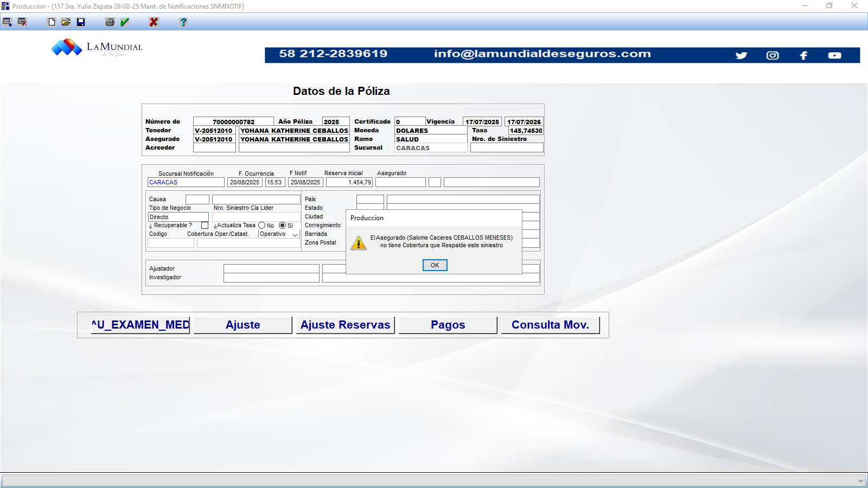Click the red X cancel icon
The height and width of the screenshot is (488, 868).
click(x=154, y=22)
